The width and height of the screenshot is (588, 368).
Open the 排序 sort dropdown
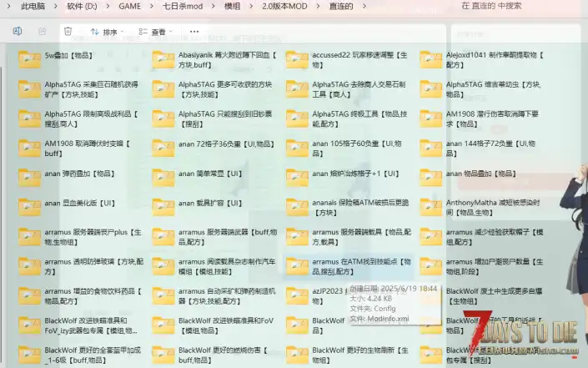tap(108, 32)
